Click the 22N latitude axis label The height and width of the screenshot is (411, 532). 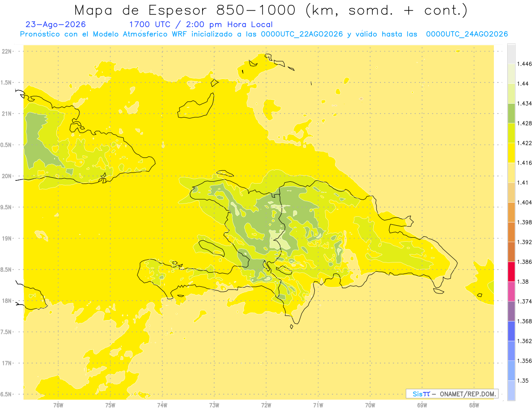tap(7, 51)
